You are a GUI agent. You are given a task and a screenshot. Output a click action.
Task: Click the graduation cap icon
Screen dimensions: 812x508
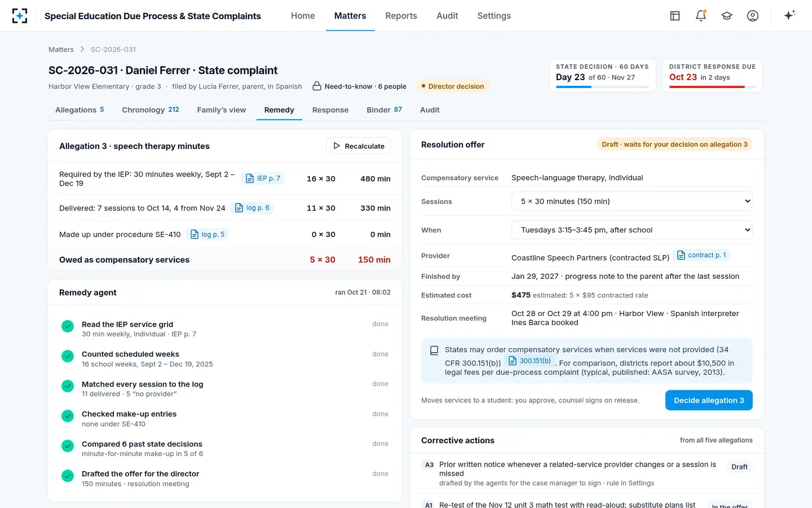tap(727, 16)
